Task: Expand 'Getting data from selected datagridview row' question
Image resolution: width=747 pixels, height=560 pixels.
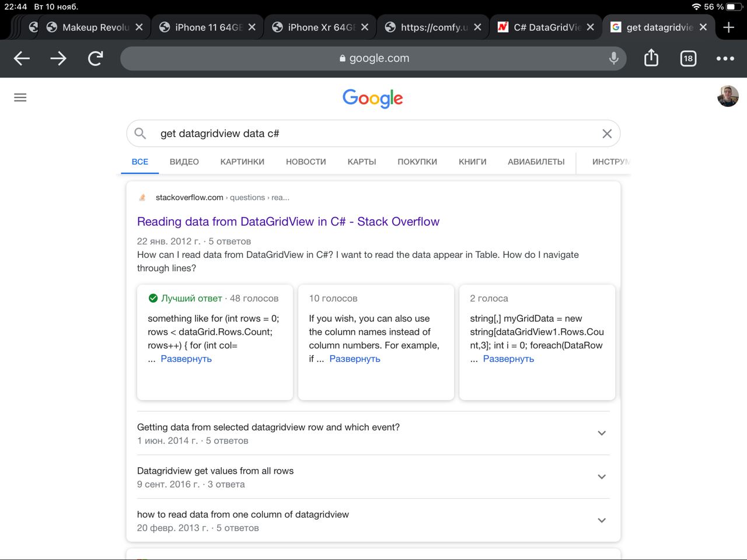Action: click(602, 433)
